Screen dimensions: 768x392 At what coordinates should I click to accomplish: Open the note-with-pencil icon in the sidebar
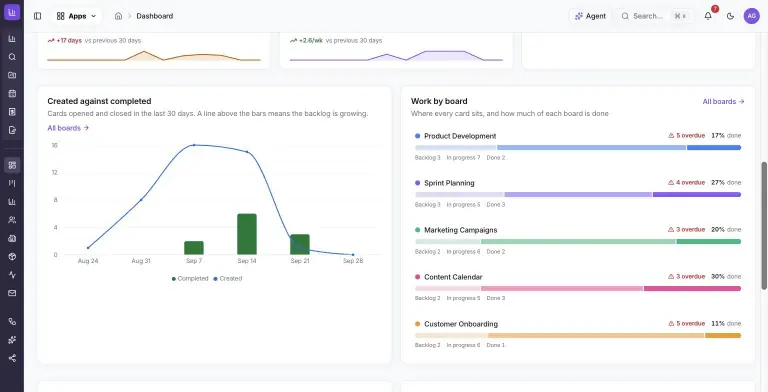coord(12,130)
